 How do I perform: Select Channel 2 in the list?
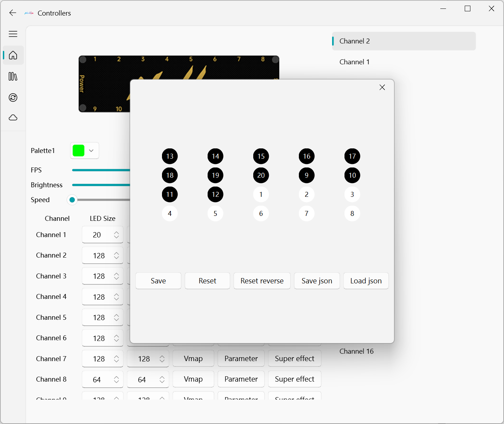pos(404,41)
